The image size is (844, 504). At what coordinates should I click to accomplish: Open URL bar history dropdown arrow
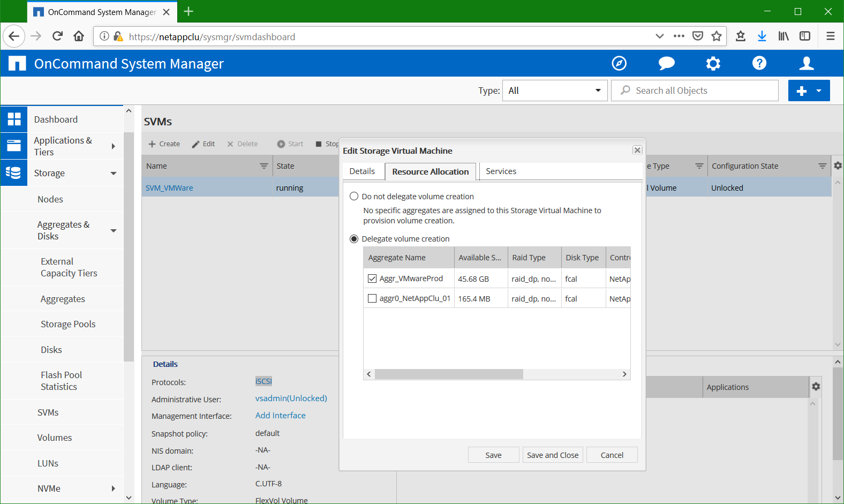(659, 36)
